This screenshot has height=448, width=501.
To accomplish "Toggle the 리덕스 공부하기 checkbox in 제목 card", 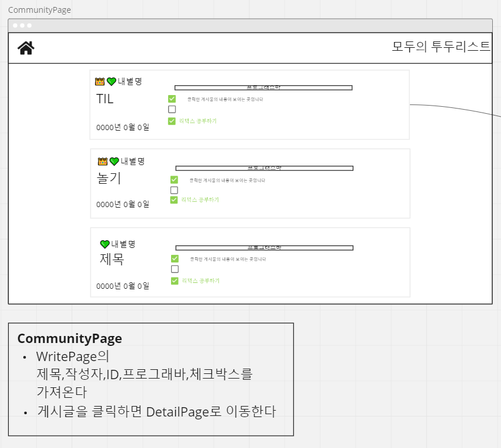I will (x=175, y=281).
